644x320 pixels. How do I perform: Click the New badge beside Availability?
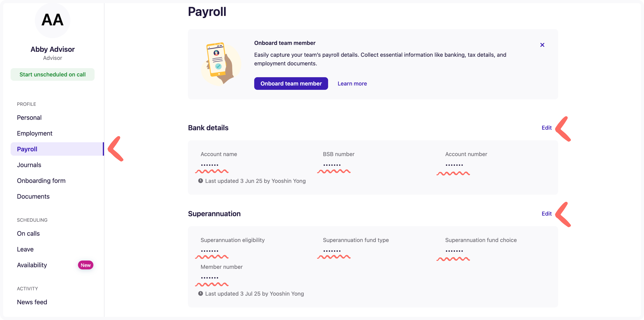click(x=86, y=265)
